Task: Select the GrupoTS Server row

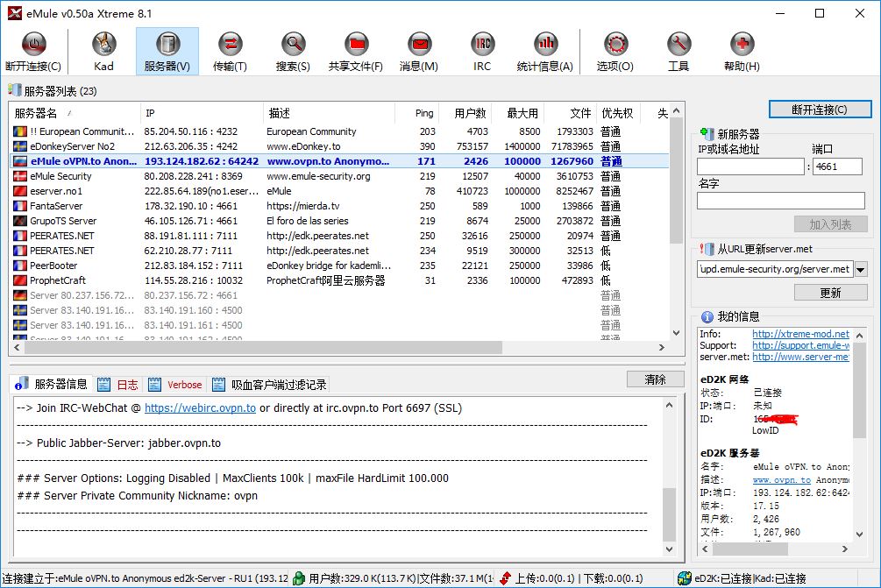Action: point(339,221)
